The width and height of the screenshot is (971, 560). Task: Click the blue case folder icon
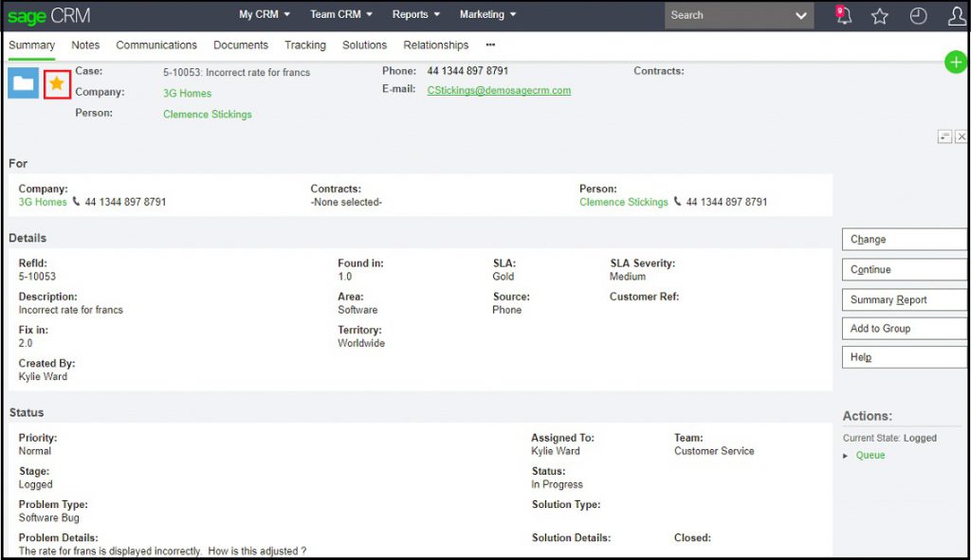coord(24,83)
